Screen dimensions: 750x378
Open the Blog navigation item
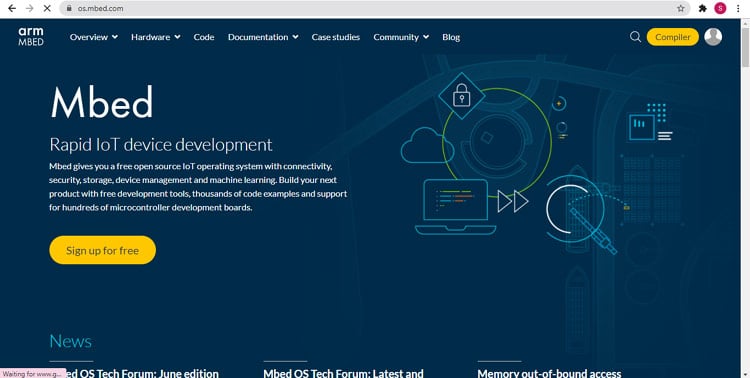[451, 37]
